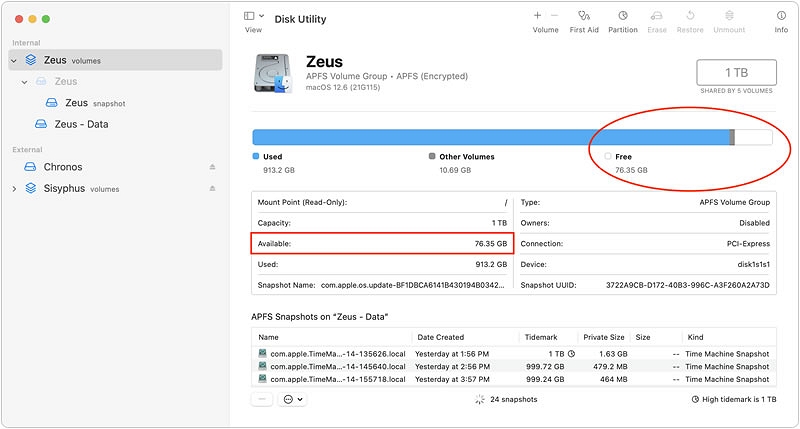Image resolution: width=800 pixels, height=429 pixels.
Task: Click the disk1s1s1 device value
Action: (754, 265)
